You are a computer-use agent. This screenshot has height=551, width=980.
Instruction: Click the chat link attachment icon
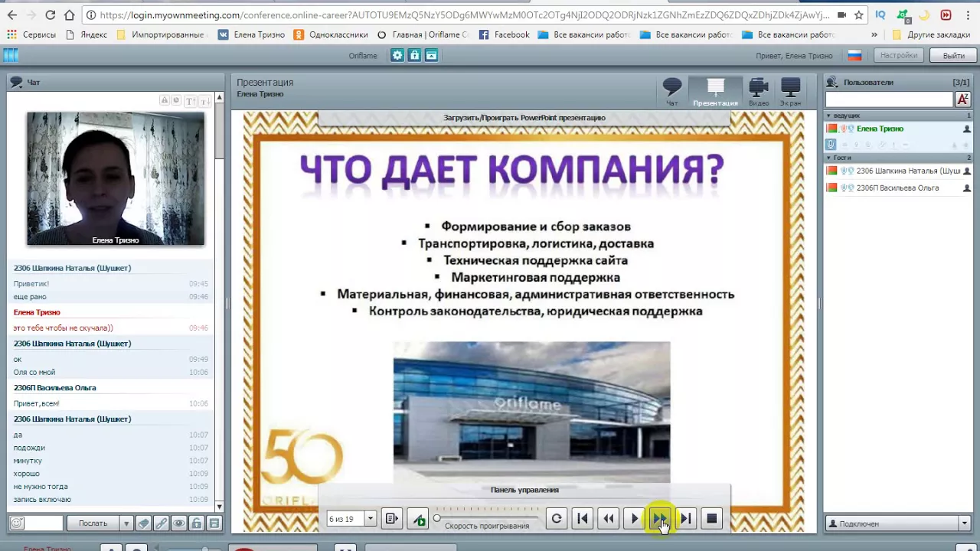[x=161, y=523]
